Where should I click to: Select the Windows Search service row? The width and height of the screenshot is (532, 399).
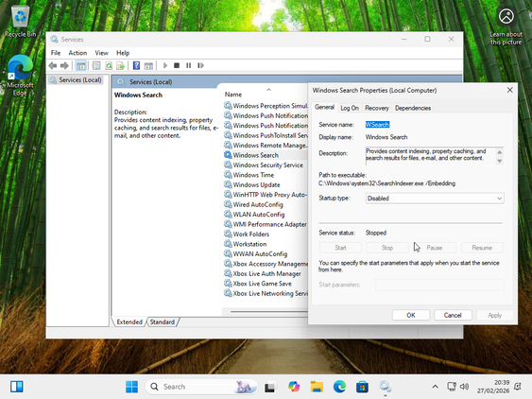pos(266,155)
